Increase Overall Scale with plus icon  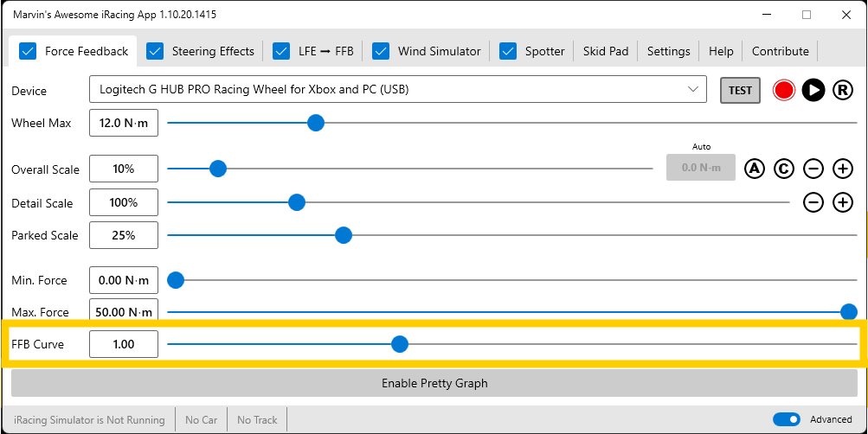pos(843,169)
